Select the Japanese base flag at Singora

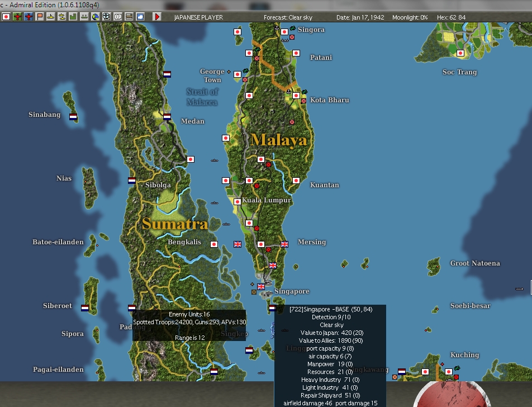(284, 32)
